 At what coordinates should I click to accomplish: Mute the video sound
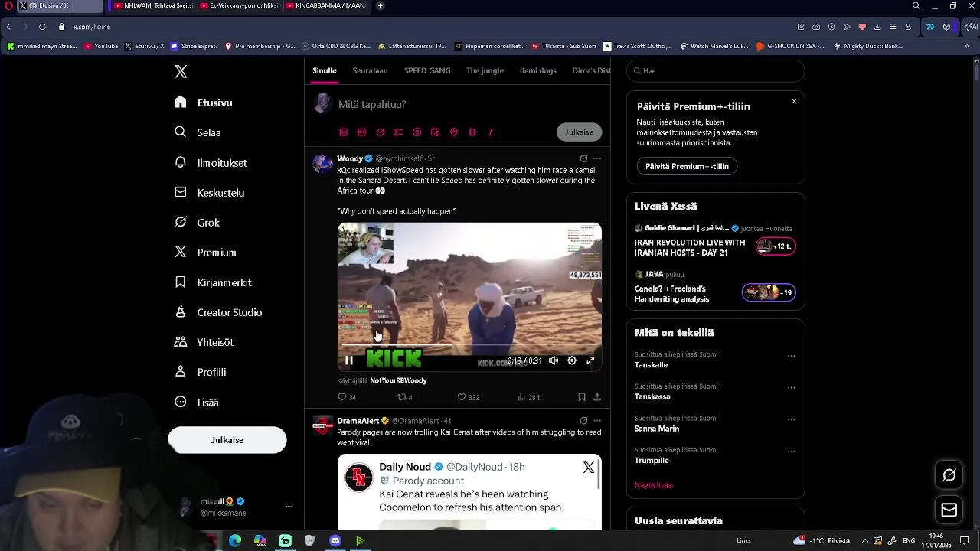pyautogui.click(x=554, y=360)
